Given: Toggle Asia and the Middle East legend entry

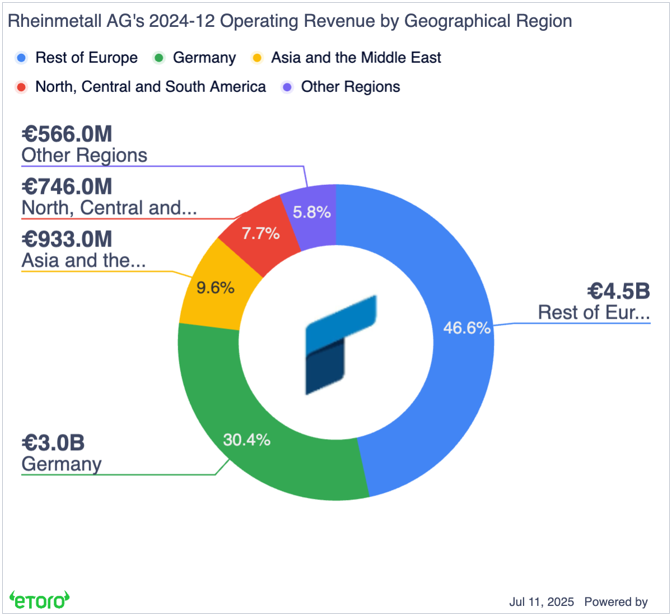Looking at the screenshot, I should [346, 58].
